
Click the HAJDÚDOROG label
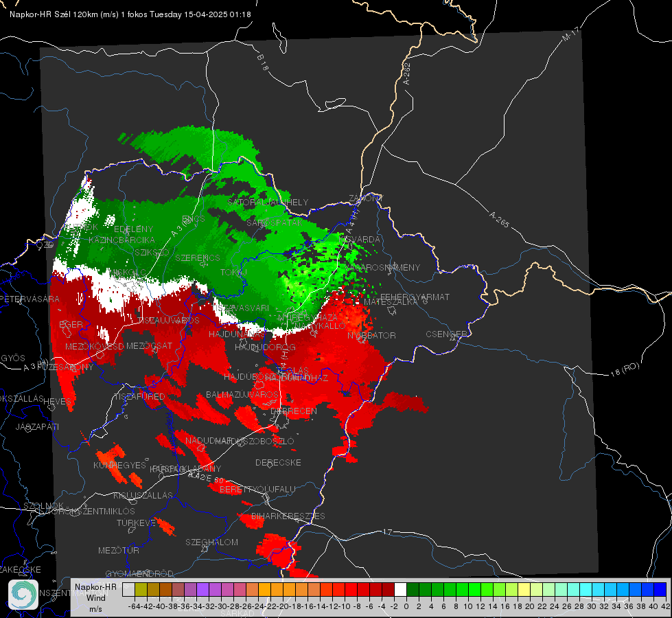[265, 347]
